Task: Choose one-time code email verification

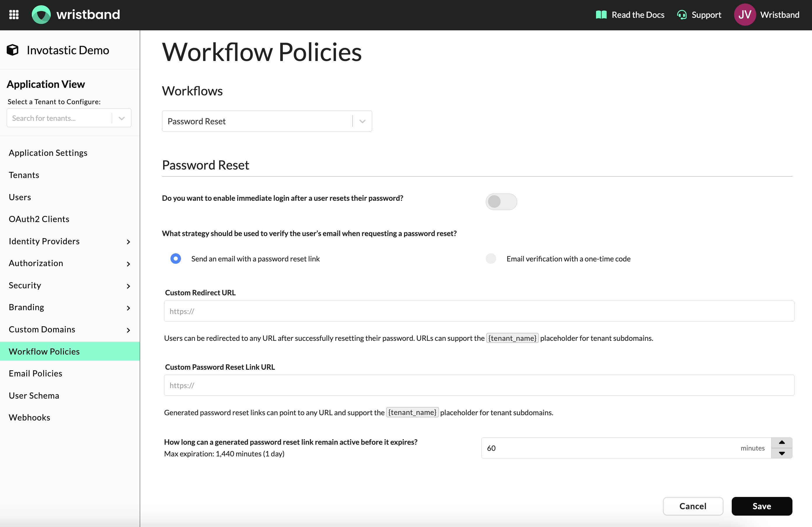Action: pos(491,259)
